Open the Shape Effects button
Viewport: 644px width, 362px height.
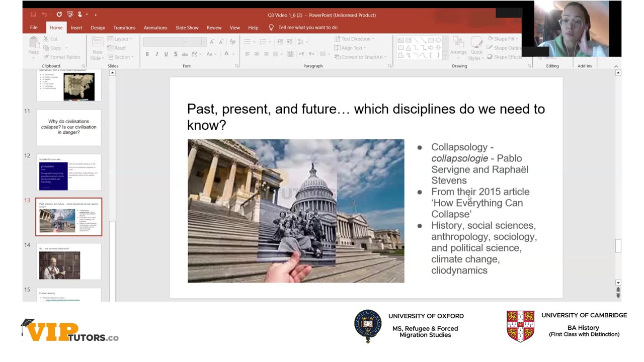pyautogui.click(x=504, y=57)
